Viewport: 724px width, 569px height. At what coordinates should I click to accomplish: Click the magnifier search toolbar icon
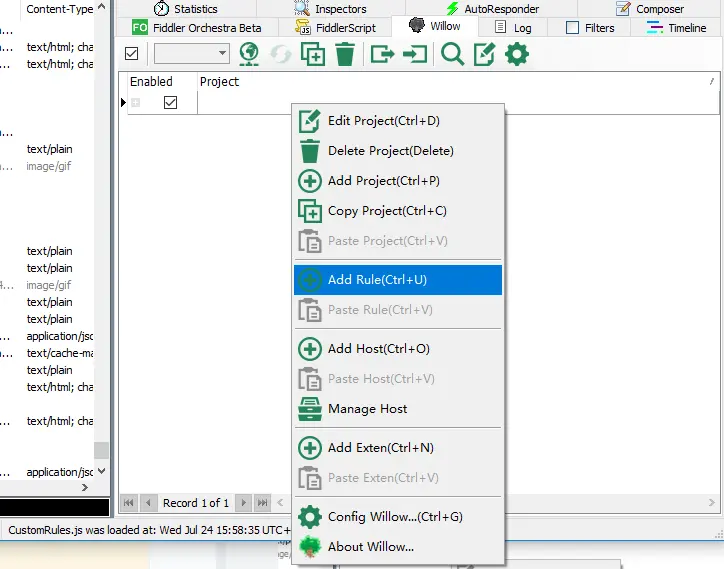point(452,54)
